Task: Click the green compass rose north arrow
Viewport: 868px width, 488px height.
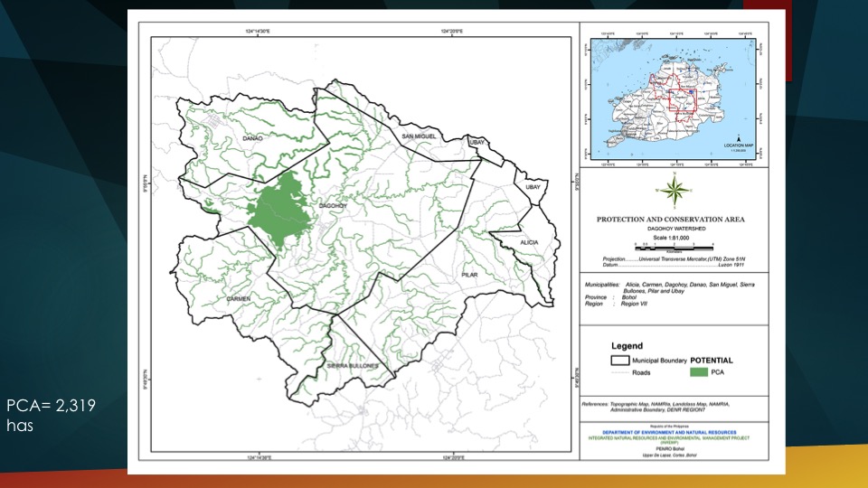Action: tap(674, 191)
